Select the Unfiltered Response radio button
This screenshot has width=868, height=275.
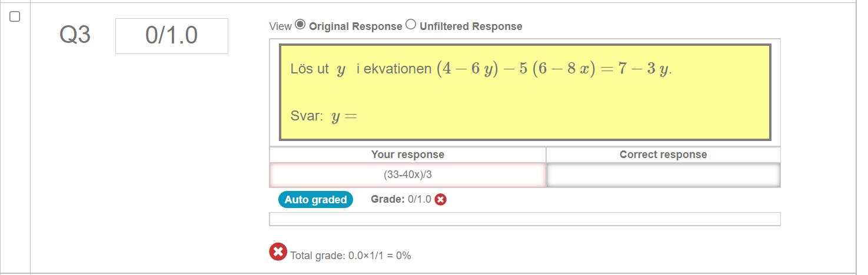tap(411, 25)
